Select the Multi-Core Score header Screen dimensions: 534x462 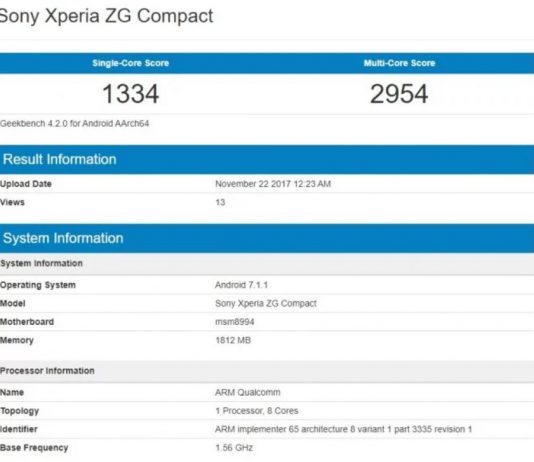click(x=399, y=63)
